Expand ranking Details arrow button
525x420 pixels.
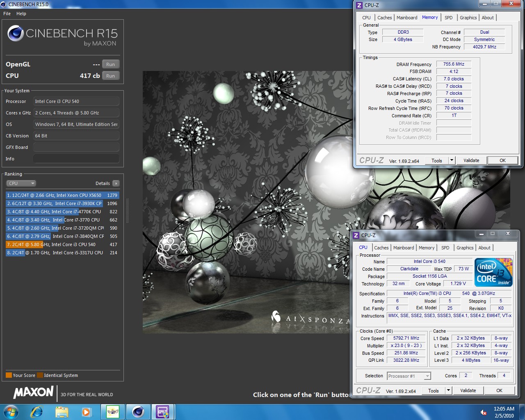[x=116, y=183]
